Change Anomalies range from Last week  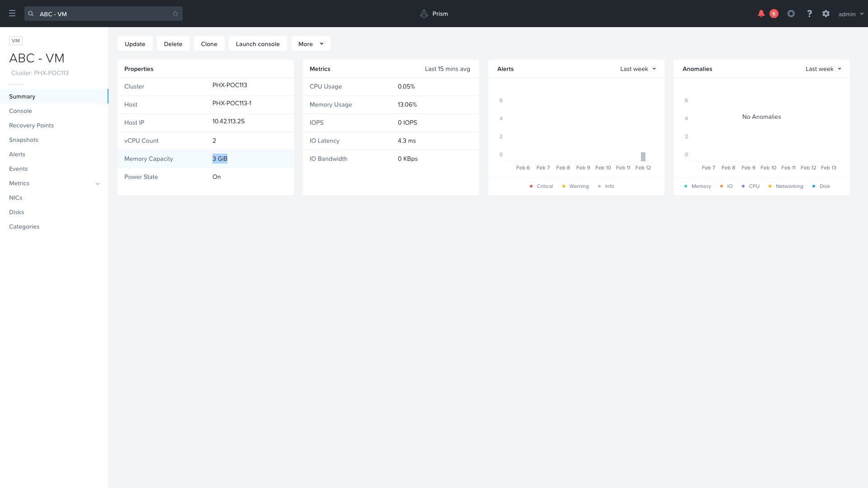[823, 69]
